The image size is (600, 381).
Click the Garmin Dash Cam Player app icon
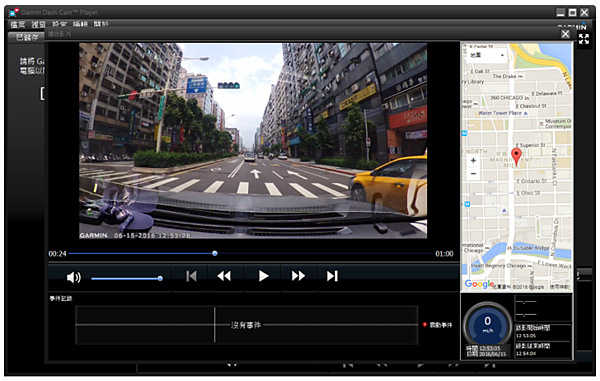click(13, 13)
